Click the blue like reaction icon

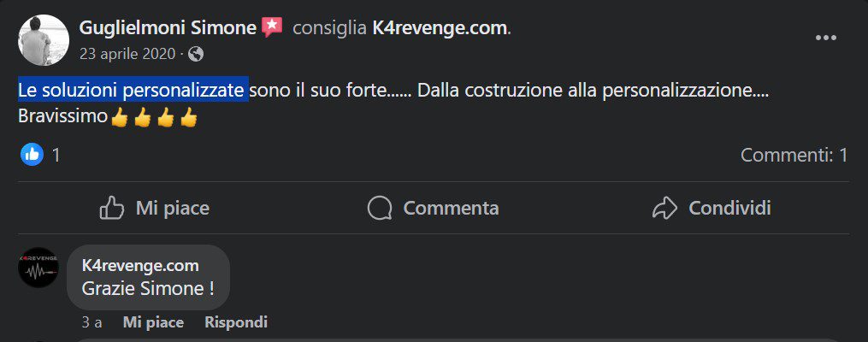32,155
